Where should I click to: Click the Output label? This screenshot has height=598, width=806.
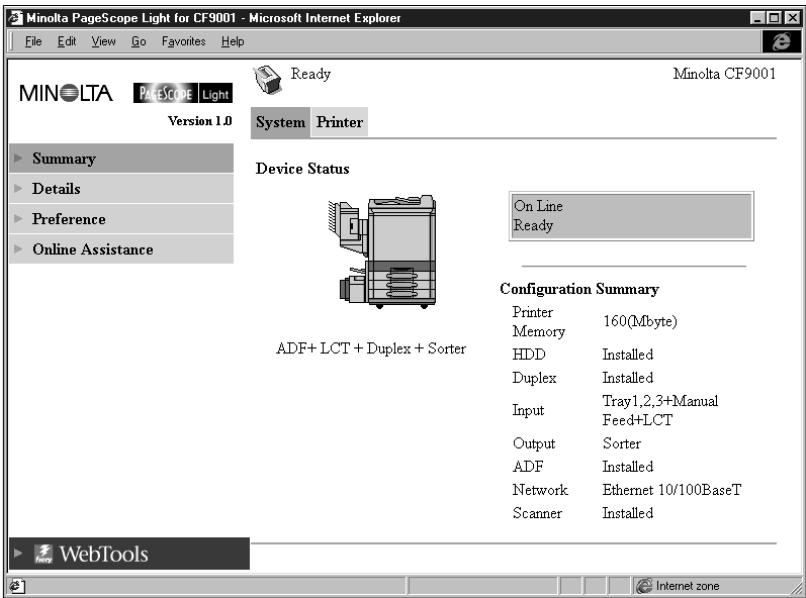coord(534,443)
